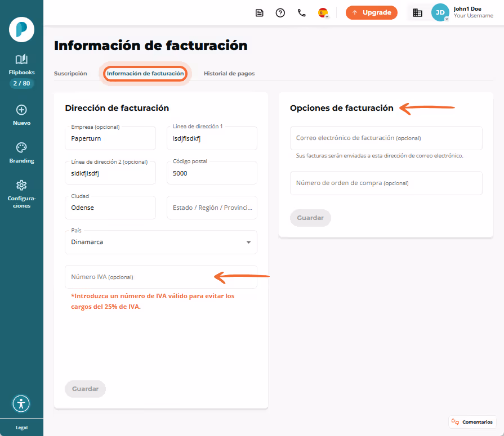The width and height of the screenshot is (504, 436).
Task: Click the invoice email helper text
Action: click(380, 156)
